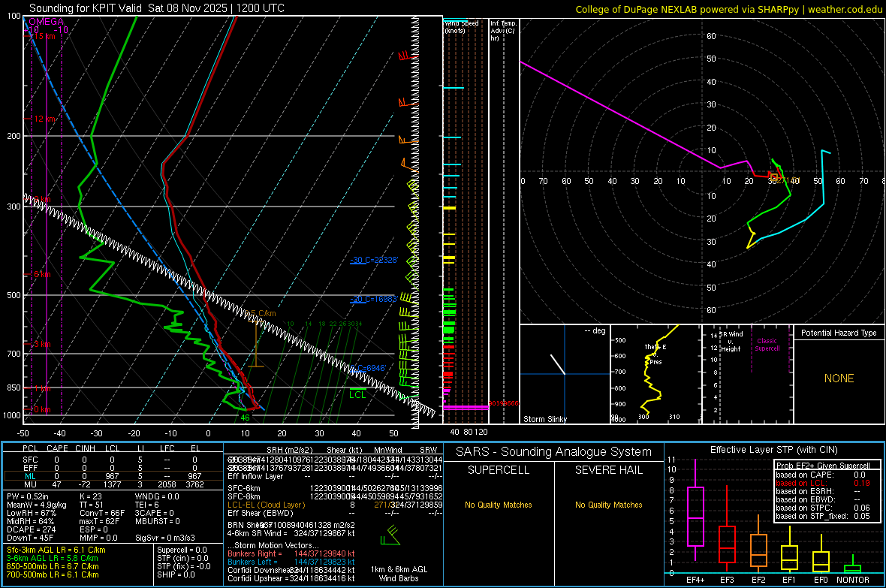Click the 'DownT = 45F' value
The height and width of the screenshot is (588, 886).
pos(29,538)
